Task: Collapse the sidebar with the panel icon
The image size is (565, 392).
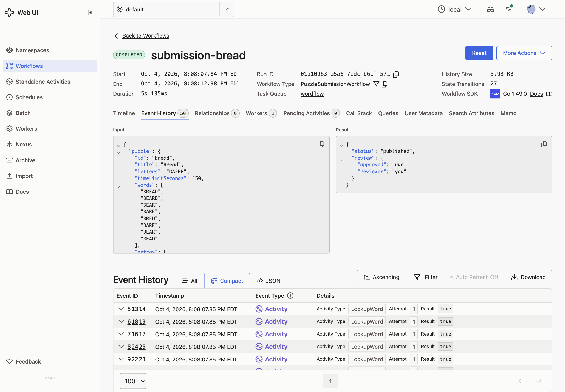Action: (x=91, y=13)
